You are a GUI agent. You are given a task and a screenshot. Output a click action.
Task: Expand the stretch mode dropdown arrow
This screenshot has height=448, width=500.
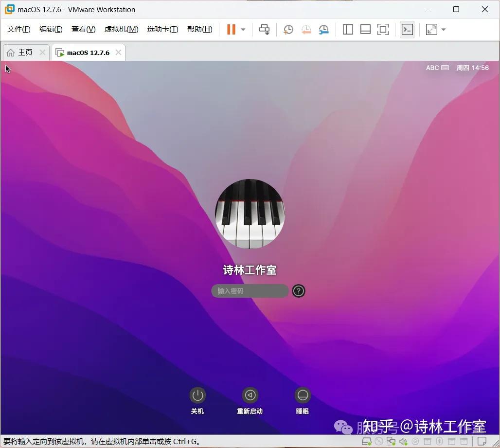(x=443, y=30)
